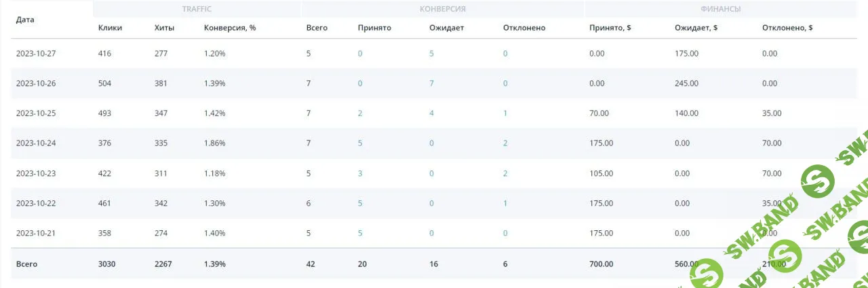
Task: Open accepted conversions for 2023-10-23
Action: tap(360, 173)
